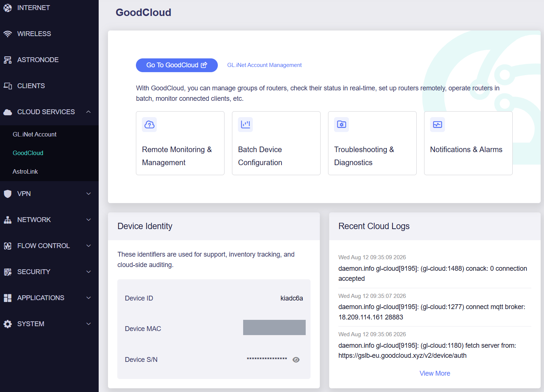544x392 pixels.
Task: Click the VPN shield icon
Action: (7, 194)
